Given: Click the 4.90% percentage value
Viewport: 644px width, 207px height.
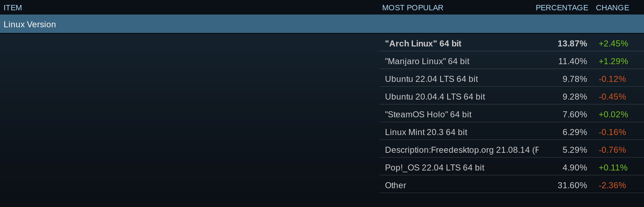Looking at the screenshot, I should pos(575,168).
